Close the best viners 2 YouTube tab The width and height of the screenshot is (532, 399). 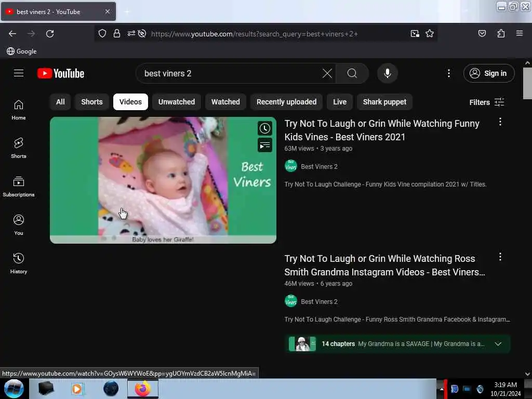[x=107, y=11]
